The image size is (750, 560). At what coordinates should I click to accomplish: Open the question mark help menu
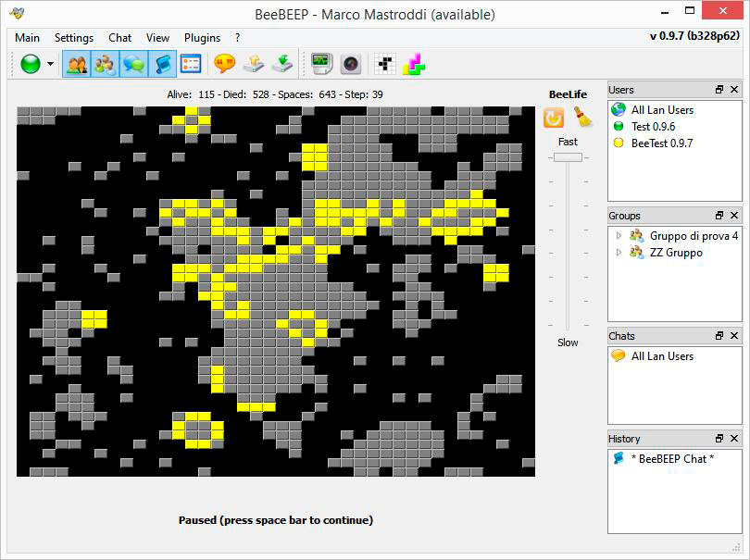[x=237, y=38]
